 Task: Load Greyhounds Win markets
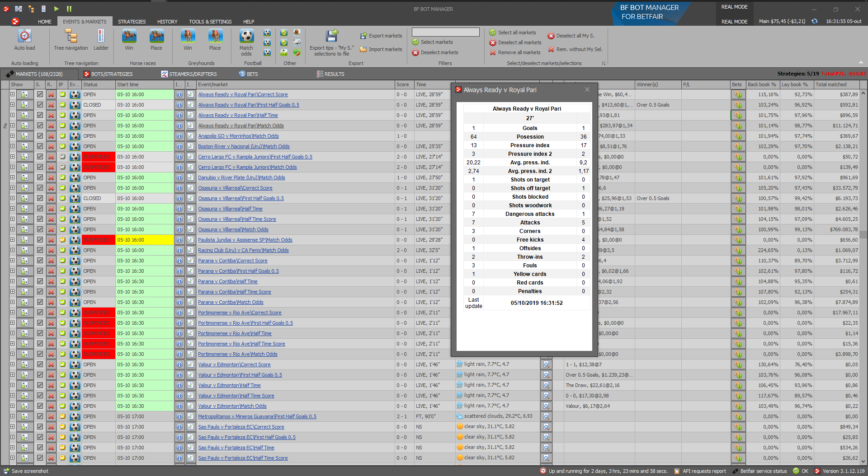[x=188, y=36]
